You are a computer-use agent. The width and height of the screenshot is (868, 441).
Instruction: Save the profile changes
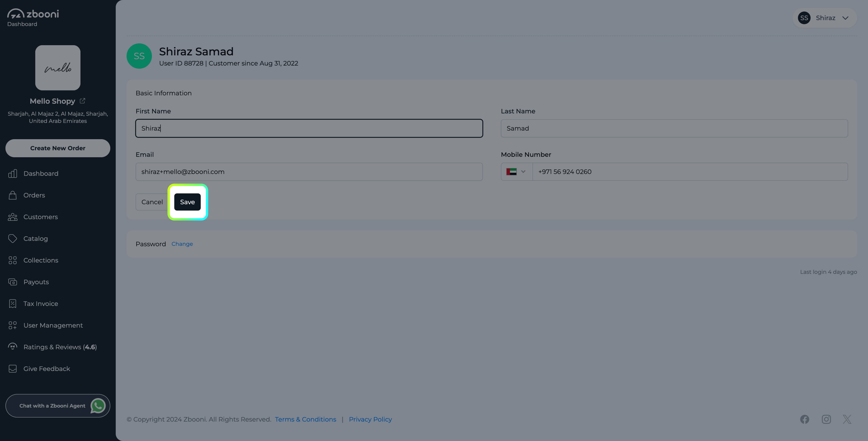tap(187, 202)
